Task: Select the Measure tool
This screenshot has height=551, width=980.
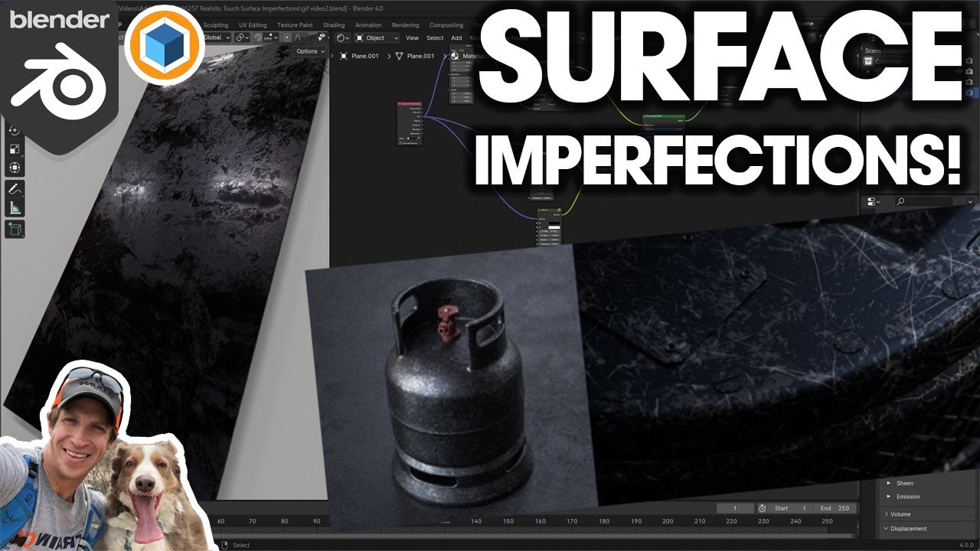Action: pos(15,207)
